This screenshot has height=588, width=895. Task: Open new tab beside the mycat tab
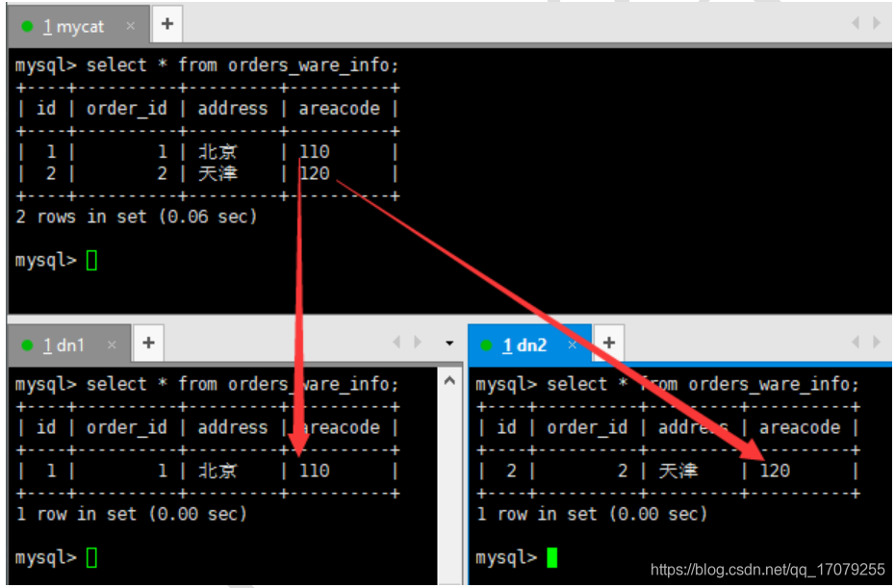coord(166,25)
